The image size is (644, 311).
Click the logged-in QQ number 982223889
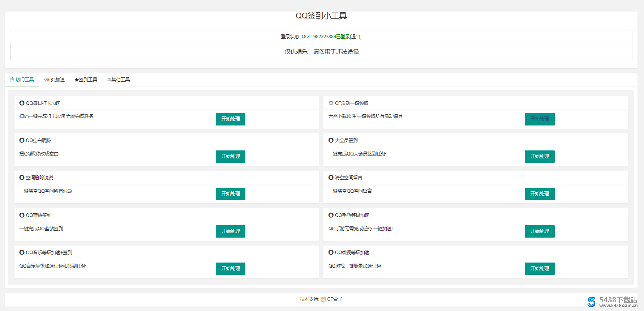[x=325, y=37]
